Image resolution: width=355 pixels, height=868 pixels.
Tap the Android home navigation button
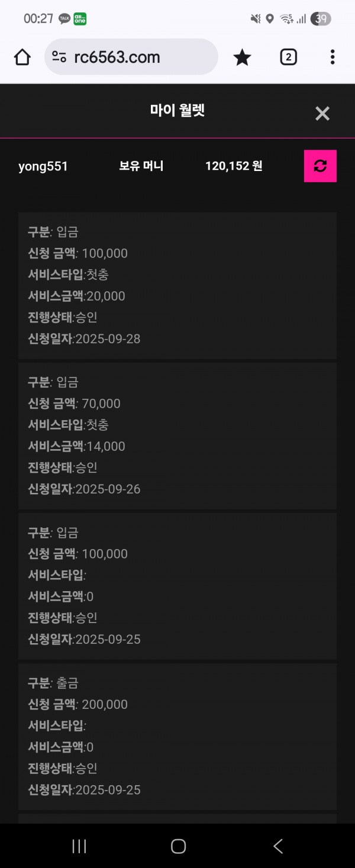(x=178, y=846)
